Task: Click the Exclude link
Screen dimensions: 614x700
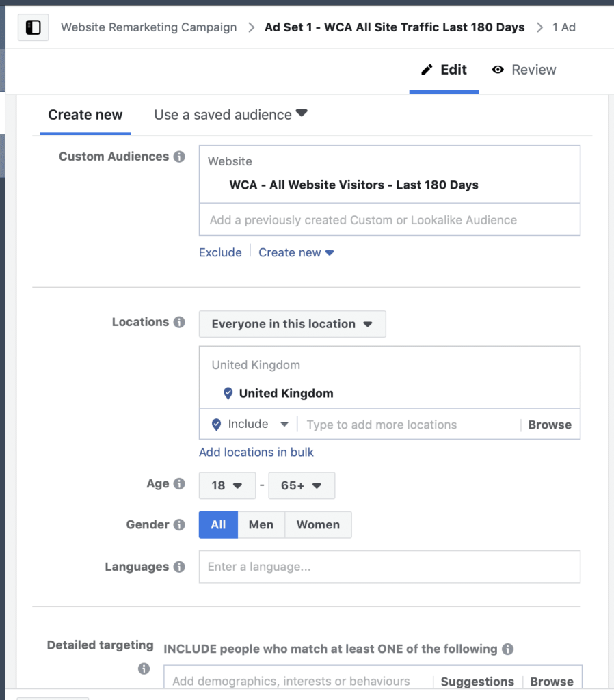Action: tap(220, 252)
